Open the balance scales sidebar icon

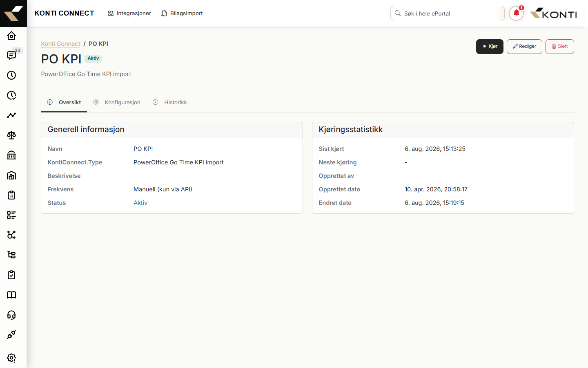pos(11,135)
